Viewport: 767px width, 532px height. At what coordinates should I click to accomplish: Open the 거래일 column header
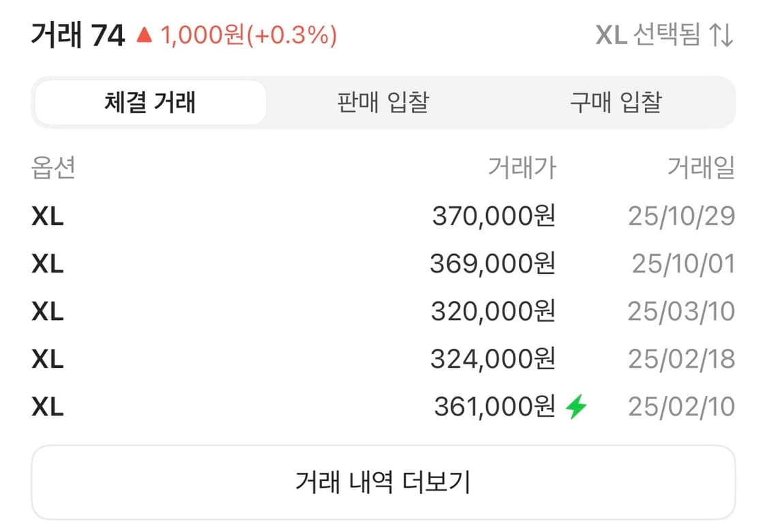pyautogui.click(x=702, y=169)
